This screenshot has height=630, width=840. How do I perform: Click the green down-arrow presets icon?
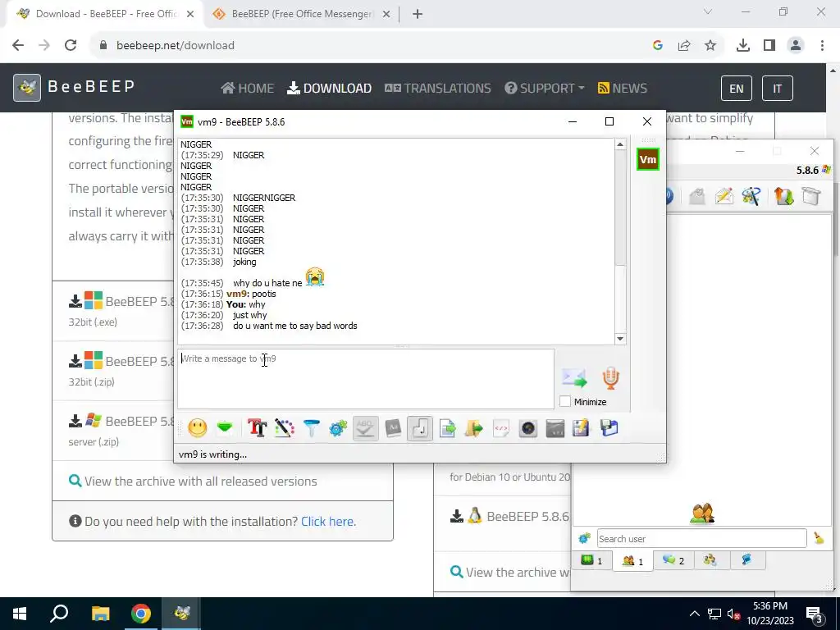[225, 427]
